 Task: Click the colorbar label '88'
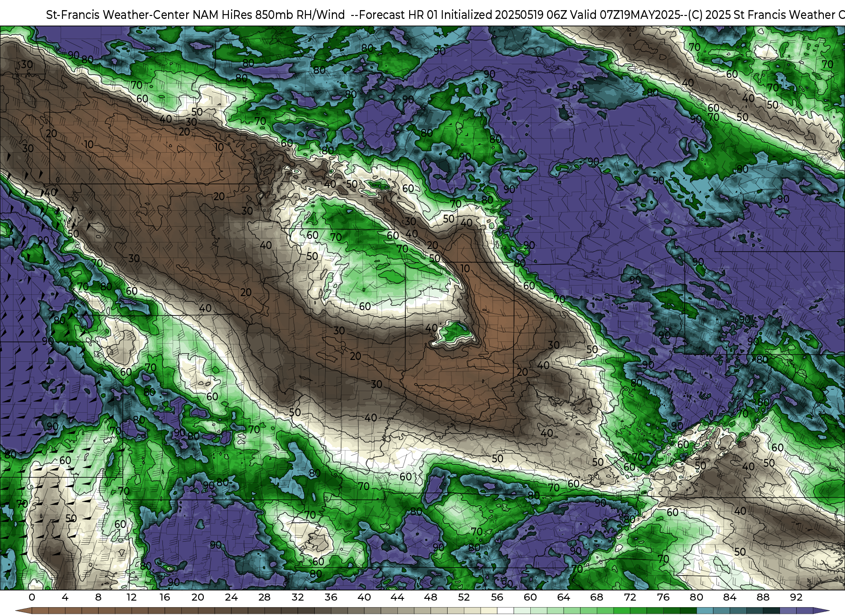point(763,597)
